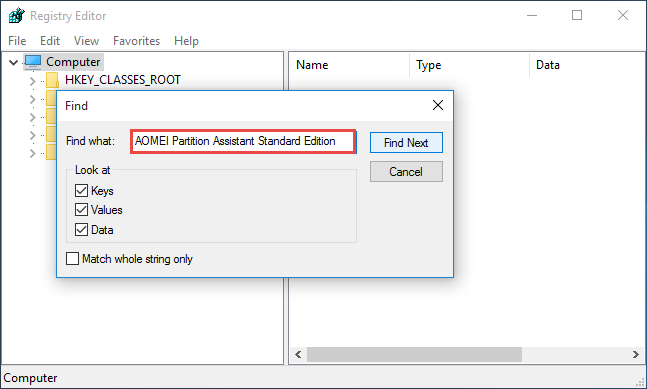Maximize the Registry Editor window

click(577, 15)
